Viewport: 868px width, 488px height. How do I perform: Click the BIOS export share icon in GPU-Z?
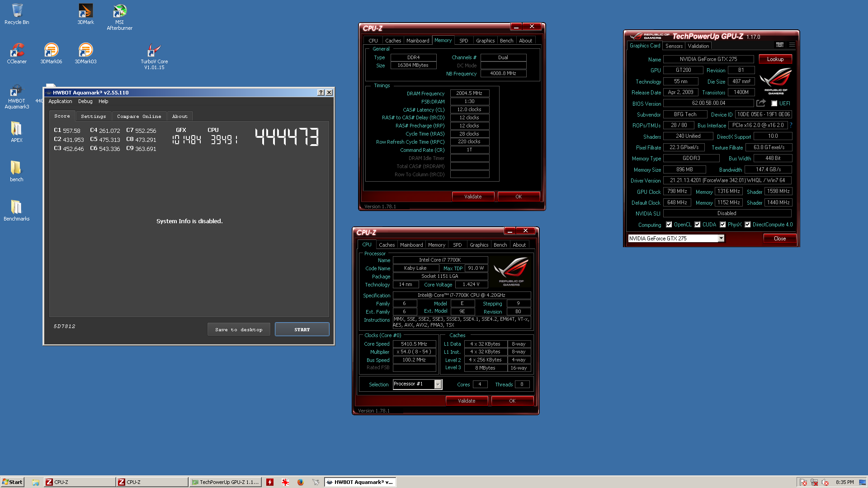tap(761, 103)
